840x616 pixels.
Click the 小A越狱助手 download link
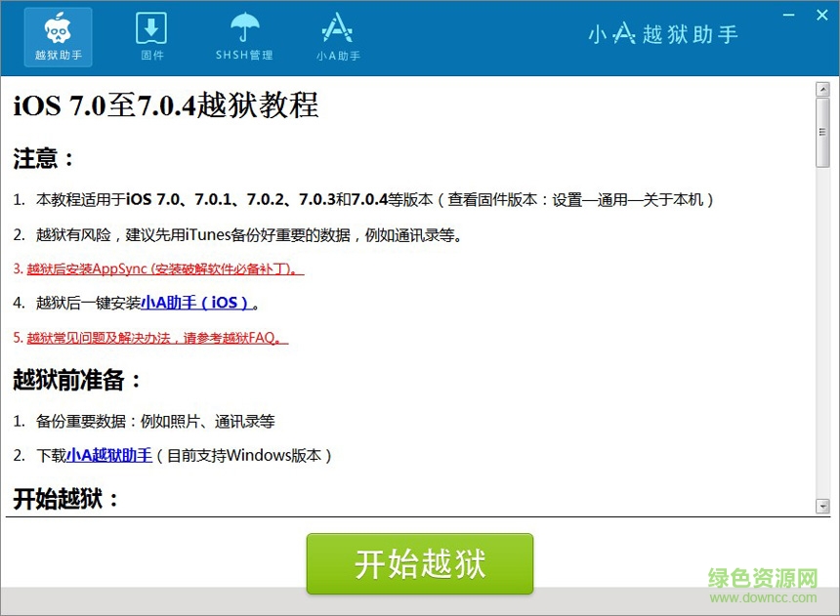107,455
